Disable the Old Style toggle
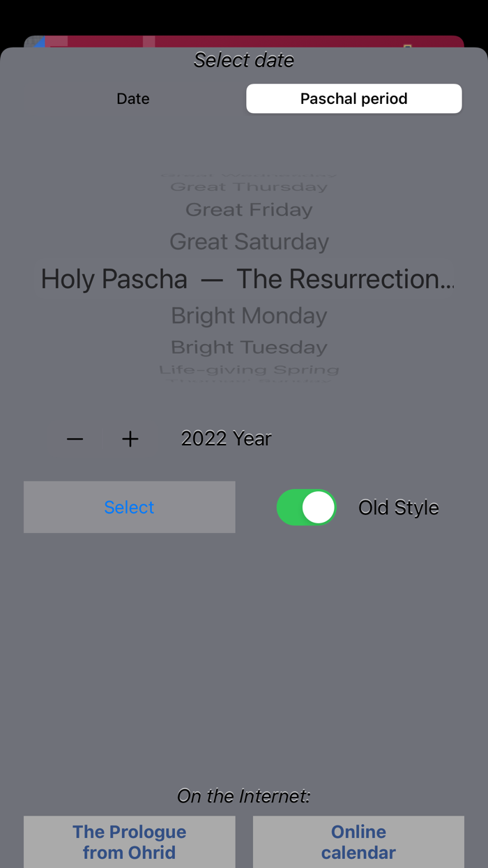Screen dimensions: 488x868 306,507
